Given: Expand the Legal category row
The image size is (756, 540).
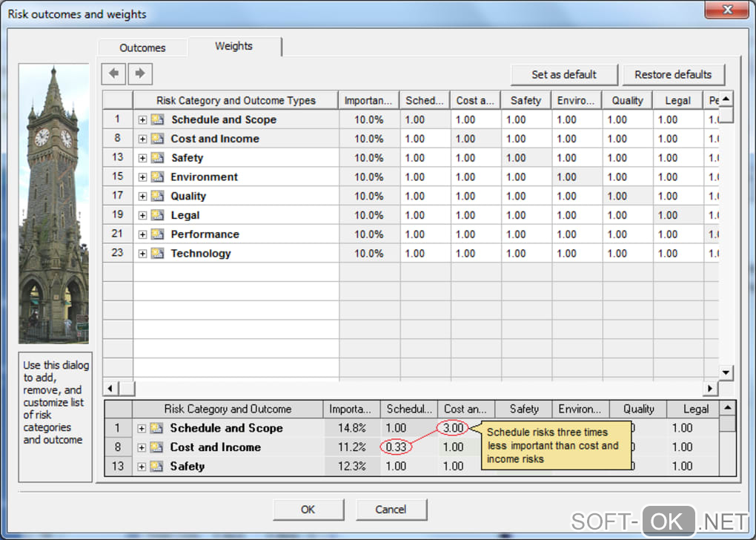Looking at the screenshot, I should [x=143, y=216].
